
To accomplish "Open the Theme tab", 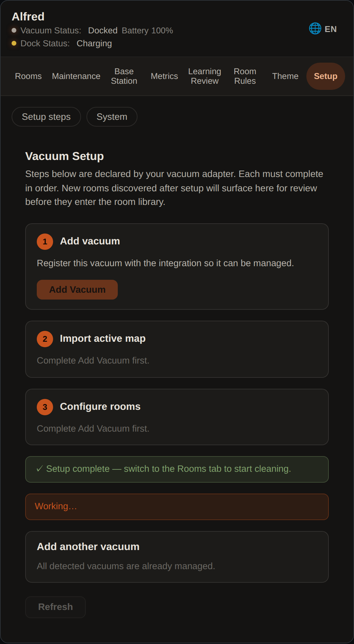I will point(285,76).
